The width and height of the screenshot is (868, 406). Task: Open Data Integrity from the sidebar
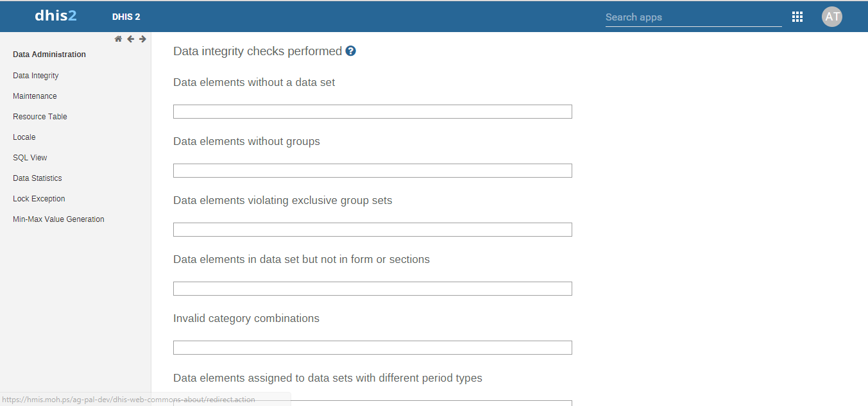tap(36, 76)
